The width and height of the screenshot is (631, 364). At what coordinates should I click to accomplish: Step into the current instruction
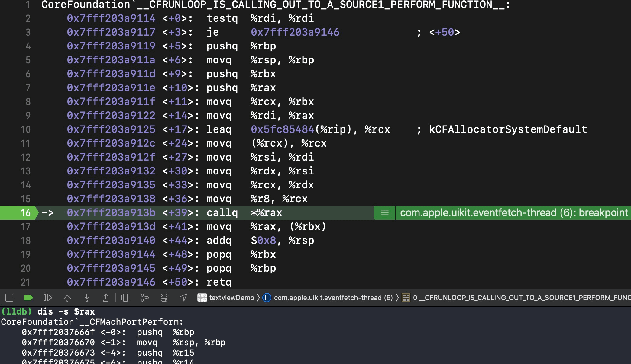(x=86, y=298)
